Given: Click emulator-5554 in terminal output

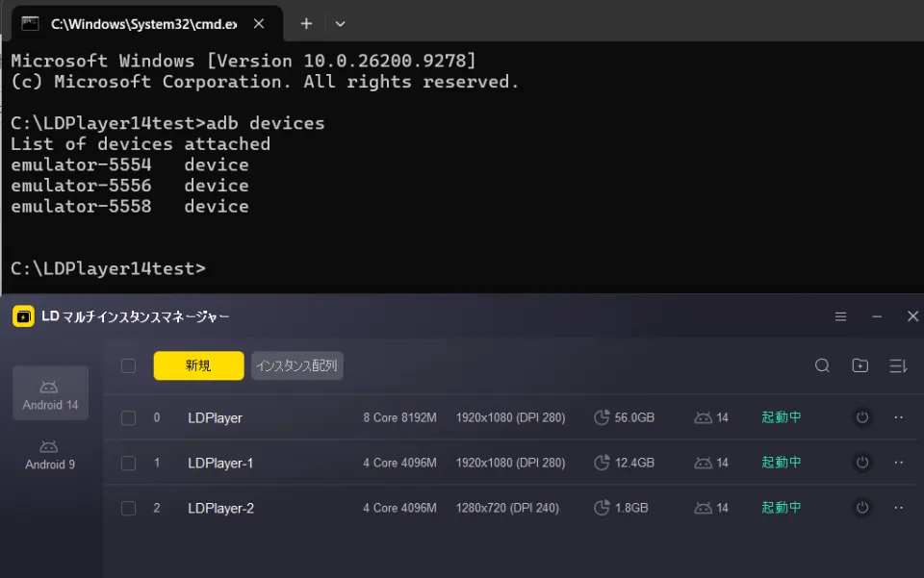Looking at the screenshot, I should pos(81,164).
